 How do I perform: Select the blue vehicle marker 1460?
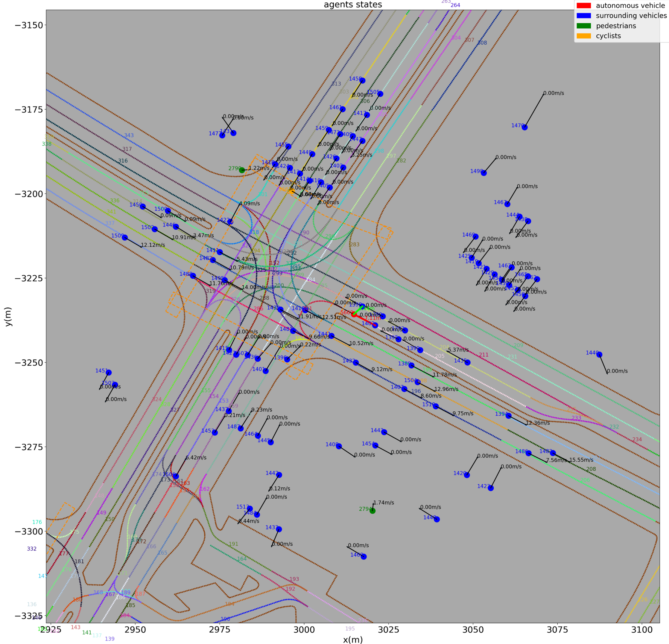[364, 557]
